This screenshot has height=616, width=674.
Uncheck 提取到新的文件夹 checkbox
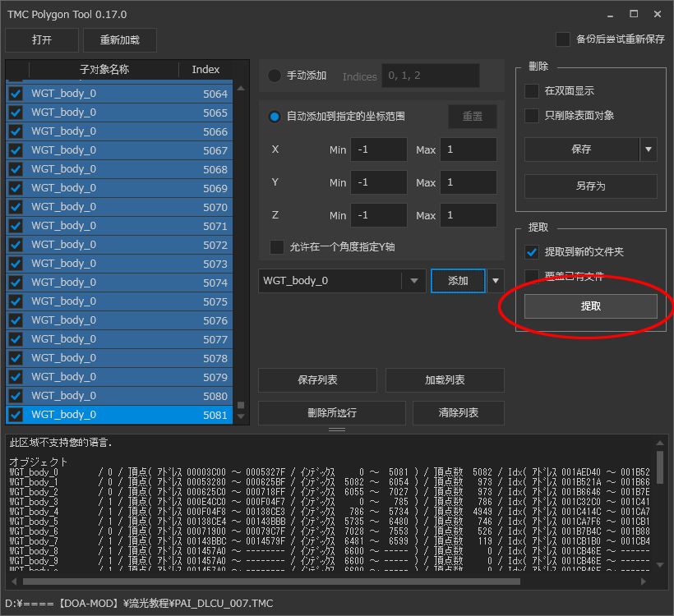(x=532, y=252)
